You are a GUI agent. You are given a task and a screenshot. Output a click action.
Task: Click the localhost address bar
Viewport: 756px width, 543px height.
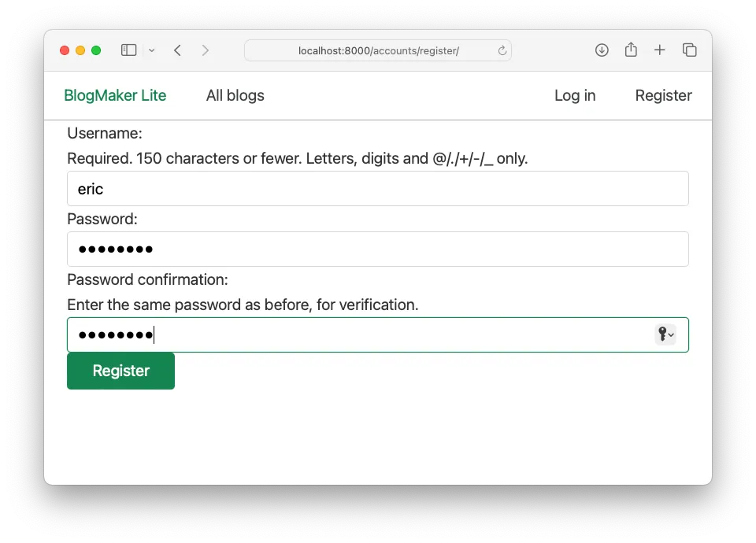click(x=378, y=51)
